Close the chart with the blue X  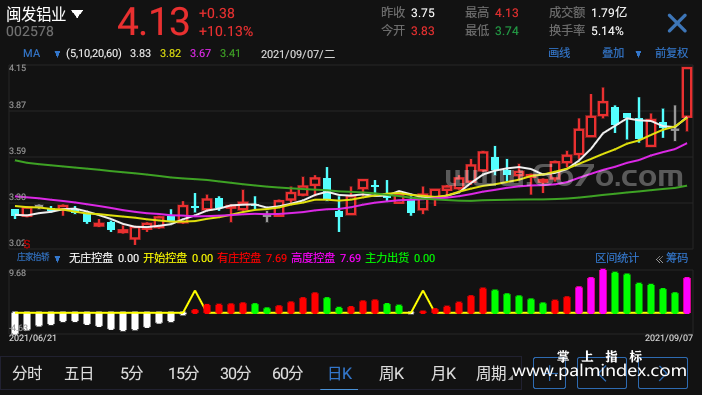[676, 23]
